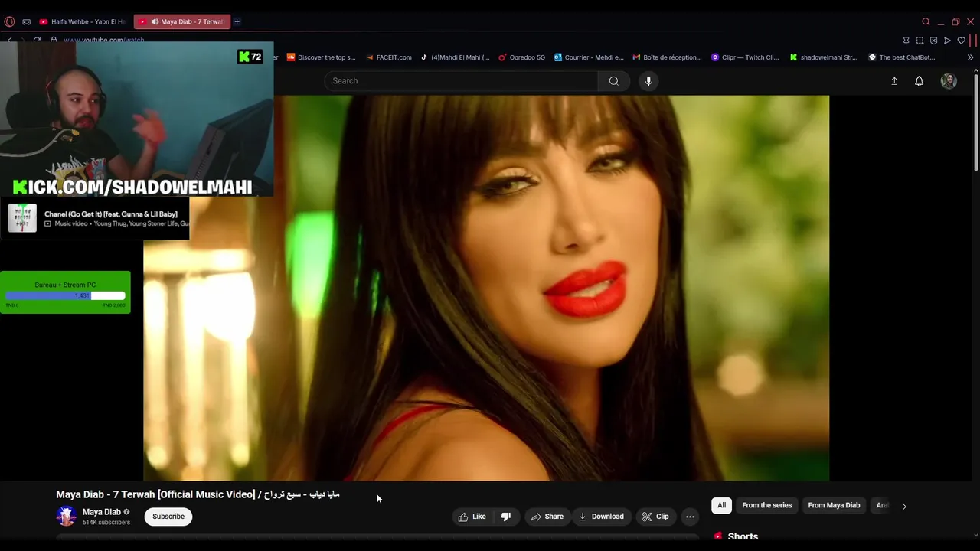Click the pinboard pin icon in toolbar

click(x=906, y=41)
